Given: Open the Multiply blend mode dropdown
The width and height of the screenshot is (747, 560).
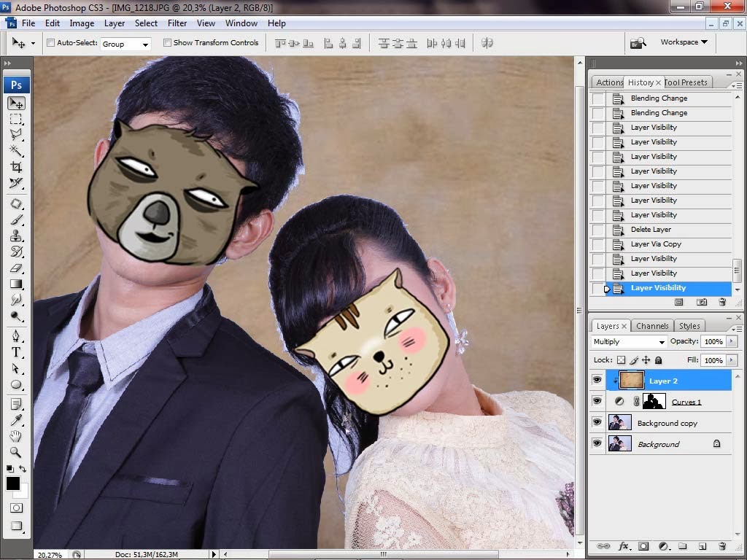Looking at the screenshot, I should point(630,341).
